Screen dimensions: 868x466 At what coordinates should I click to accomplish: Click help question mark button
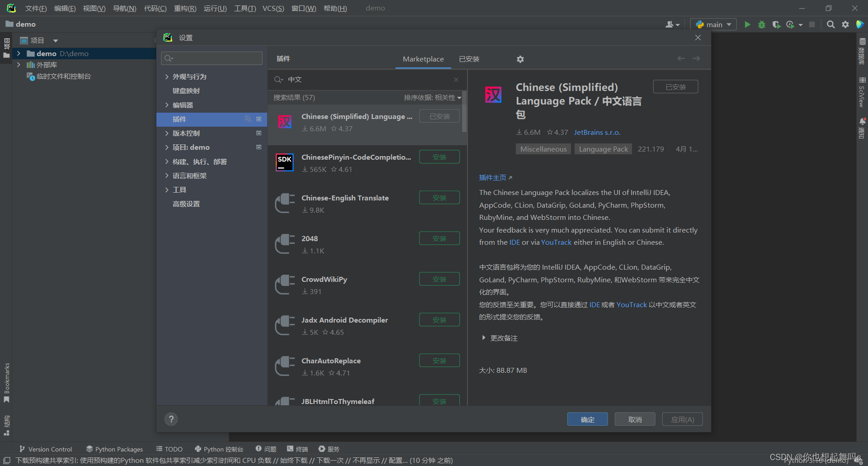click(171, 419)
